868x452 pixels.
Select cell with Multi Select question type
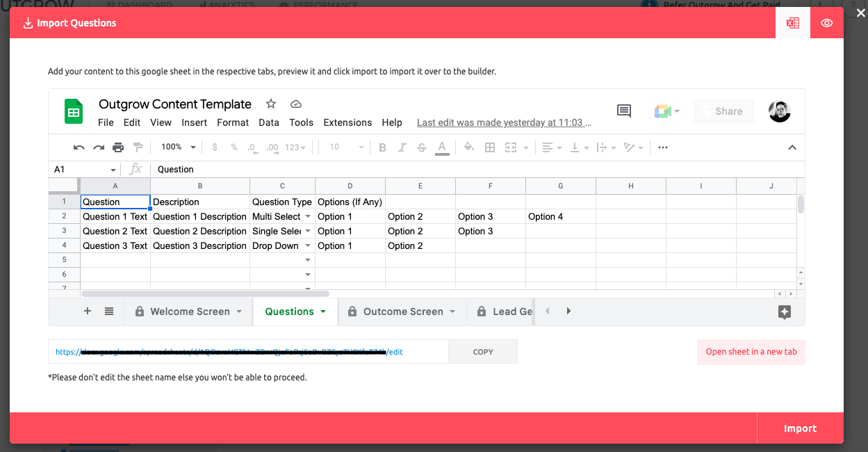click(x=282, y=216)
